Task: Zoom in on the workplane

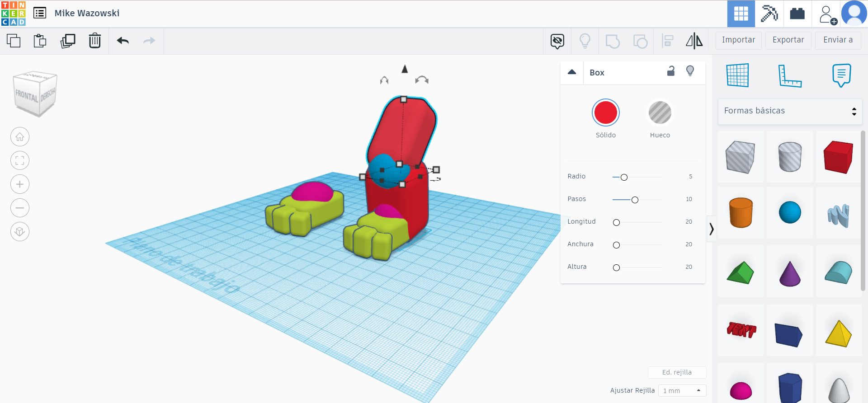Action: 20,184
